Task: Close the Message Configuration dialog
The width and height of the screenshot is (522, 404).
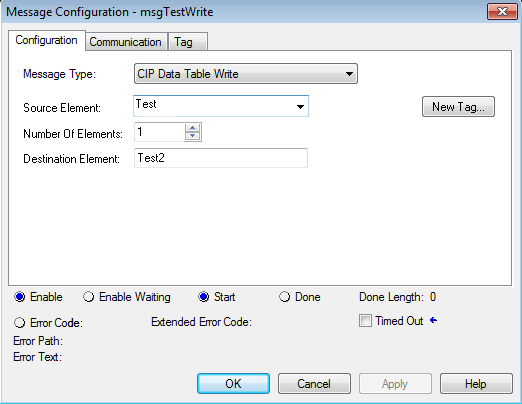Action: point(502,12)
